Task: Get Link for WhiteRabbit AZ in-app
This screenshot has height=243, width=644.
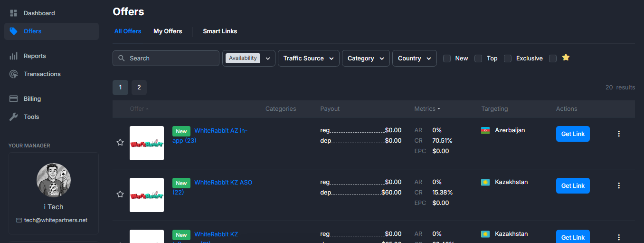Action: 573,134
